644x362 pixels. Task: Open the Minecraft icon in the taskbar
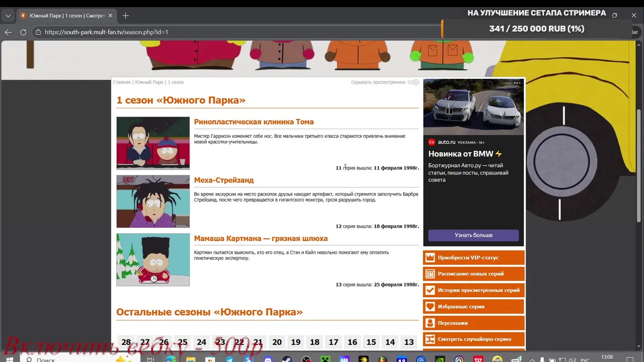pyautogui.click(x=325, y=359)
